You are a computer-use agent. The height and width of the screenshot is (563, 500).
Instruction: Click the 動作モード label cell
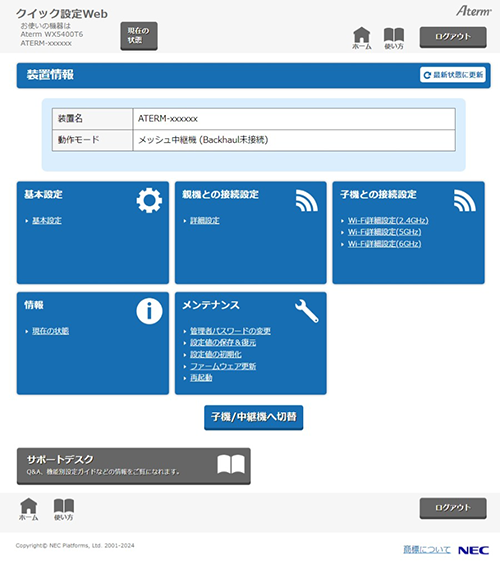click(92, 140)
